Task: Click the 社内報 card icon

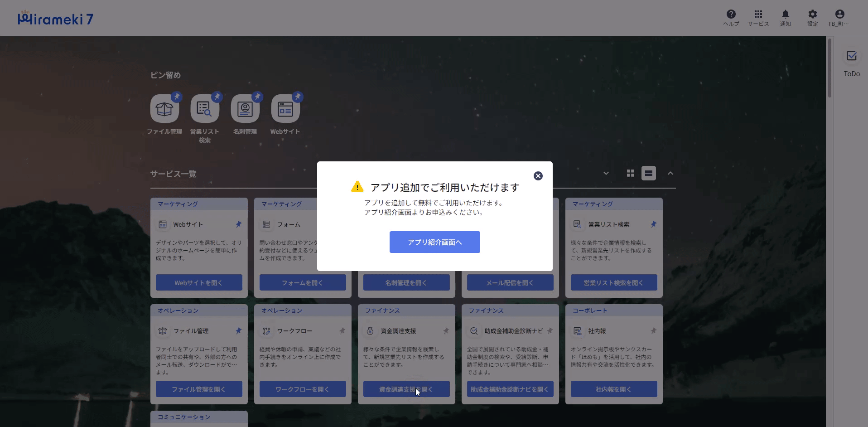Action: [578, 331]
